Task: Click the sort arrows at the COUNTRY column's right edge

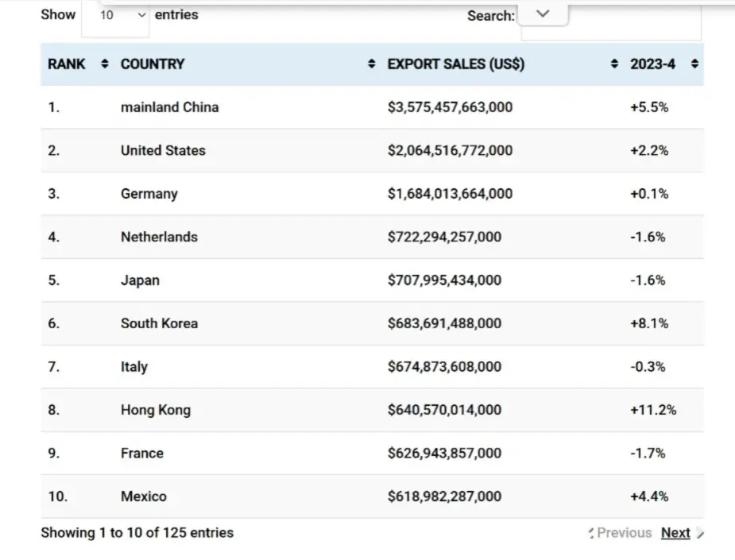Action: point(372,64)
